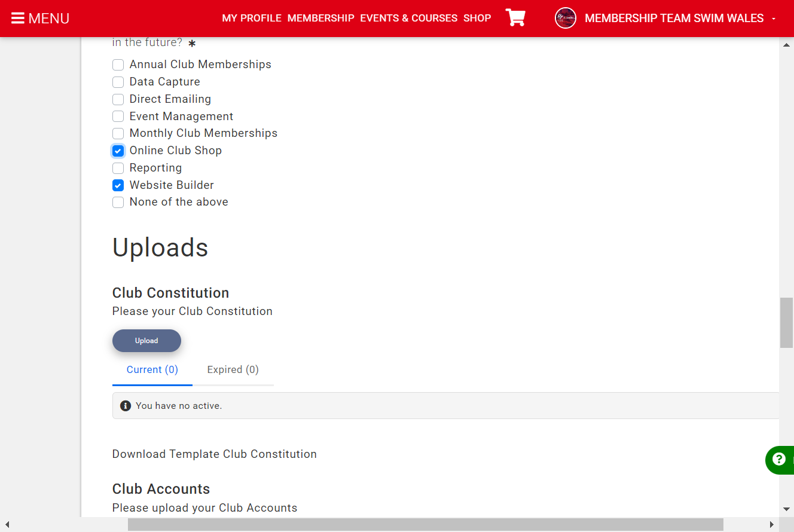The width and height of the screenshot is (794, 532).
Task: Click Membership Team Swim Wales account name
Action: point(674,18)
